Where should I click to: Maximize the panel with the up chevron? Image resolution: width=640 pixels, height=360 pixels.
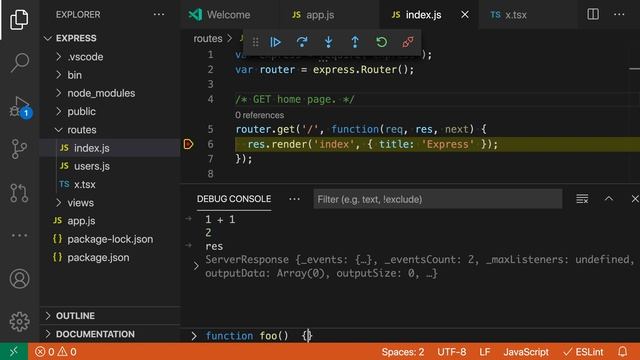[609, 199]
